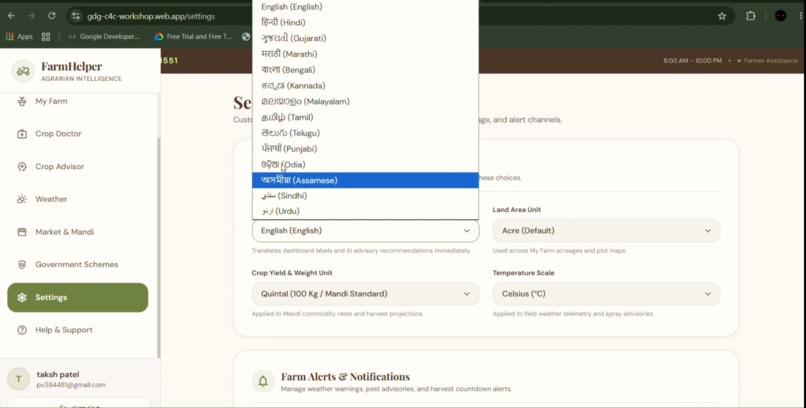This screenshot has height=408, width=806.
Task: Click the browser back arrow
Action: coord(11,16)
